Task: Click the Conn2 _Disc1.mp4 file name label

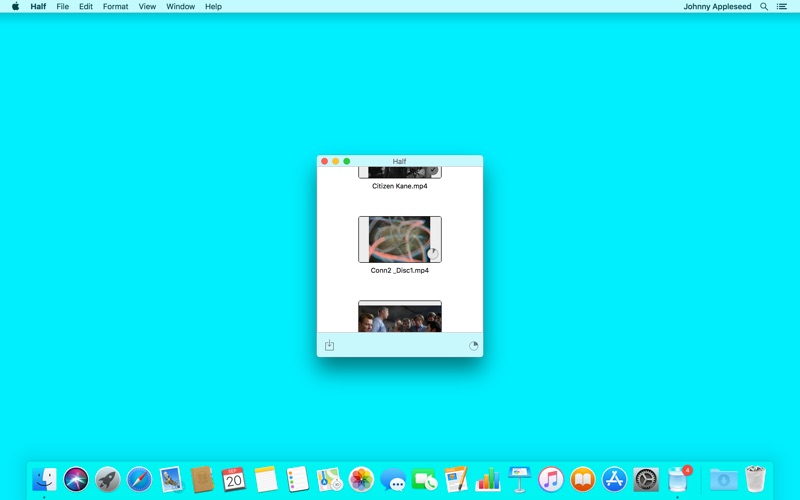Action: tap(399, 270)
